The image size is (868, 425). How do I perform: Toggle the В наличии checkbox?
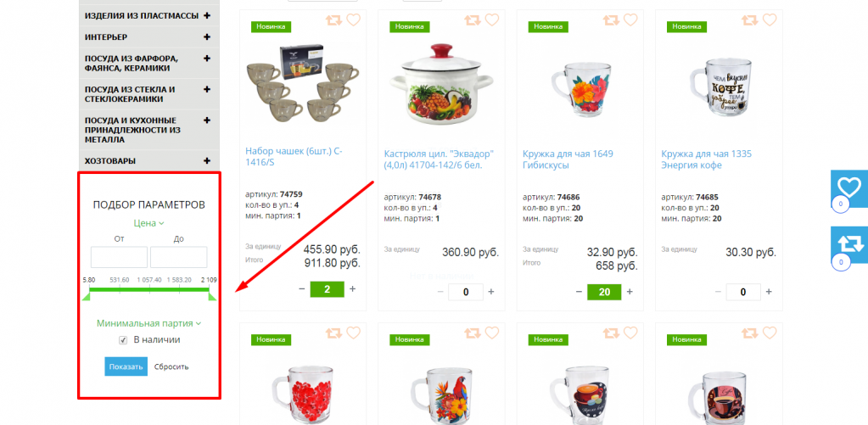click(x=123, y=340)
